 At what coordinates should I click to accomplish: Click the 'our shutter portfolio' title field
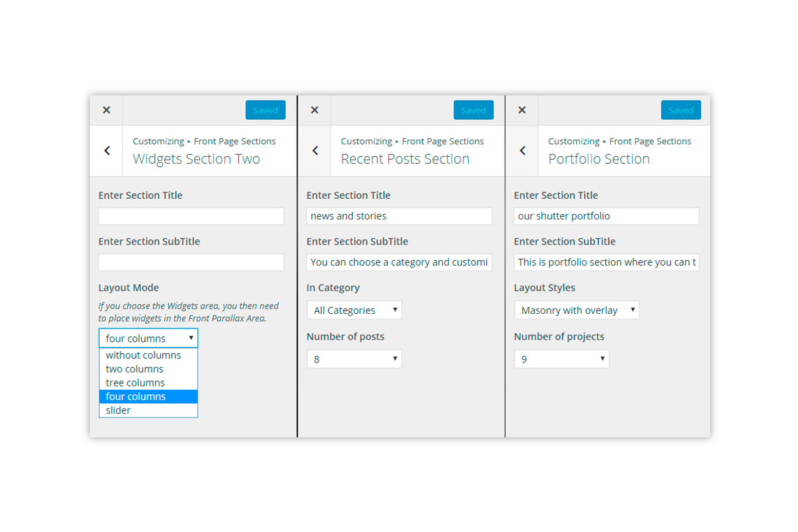[x=606, y=216]
